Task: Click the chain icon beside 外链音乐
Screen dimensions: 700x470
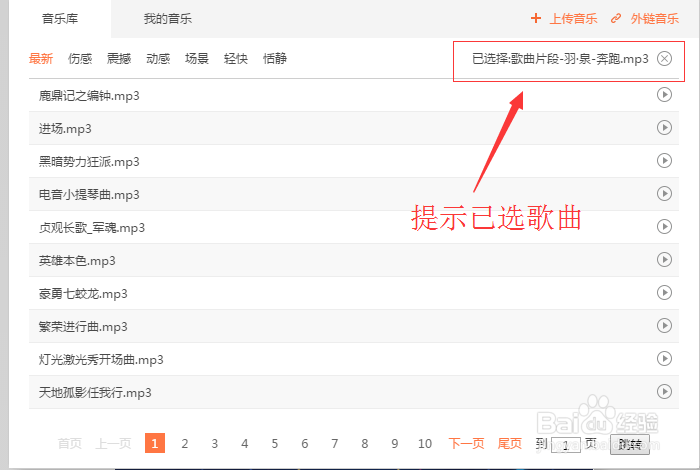Action: coord(616,18)
